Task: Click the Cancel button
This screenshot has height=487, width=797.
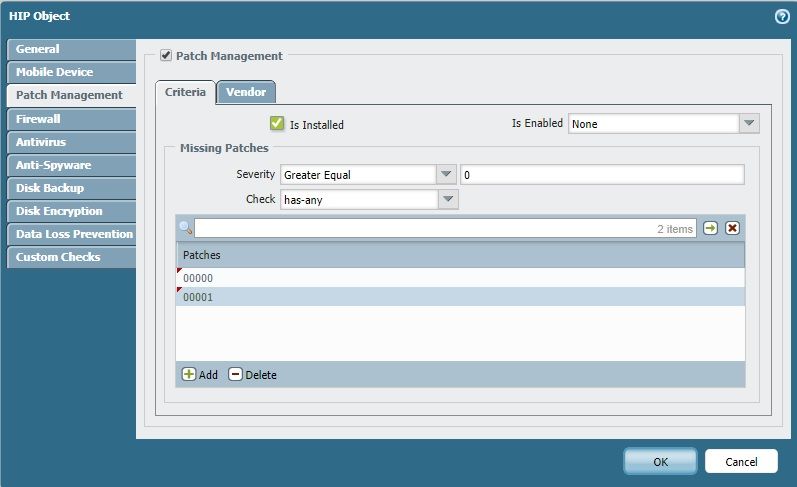Action: (x=741, y=462)
